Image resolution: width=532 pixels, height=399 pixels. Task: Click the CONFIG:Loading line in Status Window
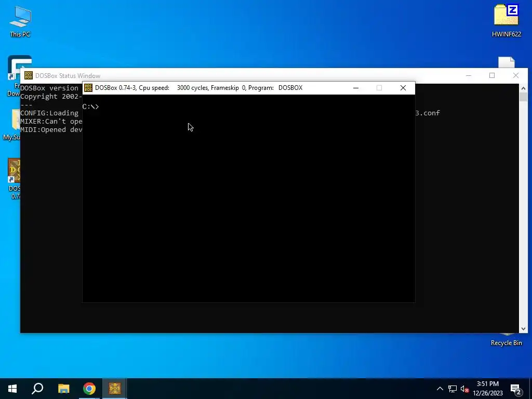(49, 113)
